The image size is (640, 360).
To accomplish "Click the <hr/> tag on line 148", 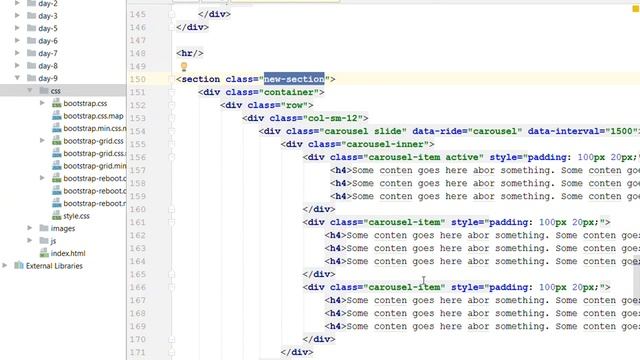I will [190, 53].
